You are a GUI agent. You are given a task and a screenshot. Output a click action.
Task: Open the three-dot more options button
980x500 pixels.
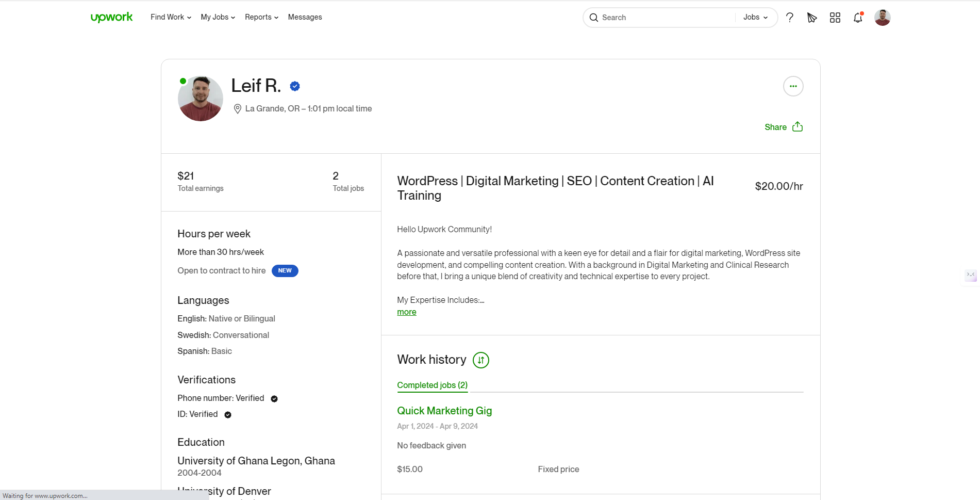(793, 86)
